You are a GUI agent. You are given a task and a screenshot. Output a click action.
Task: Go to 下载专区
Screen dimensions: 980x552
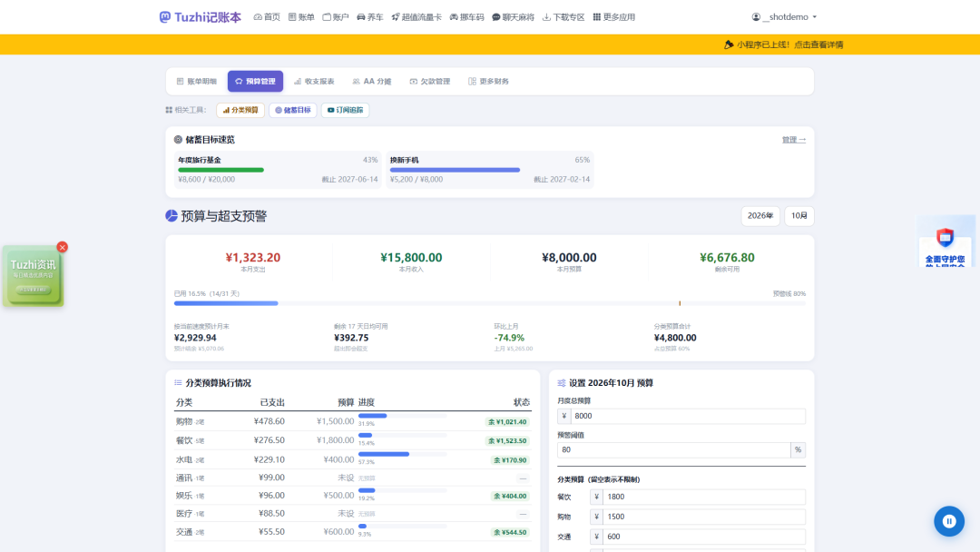pyautogui.click(x=563, y=17)
